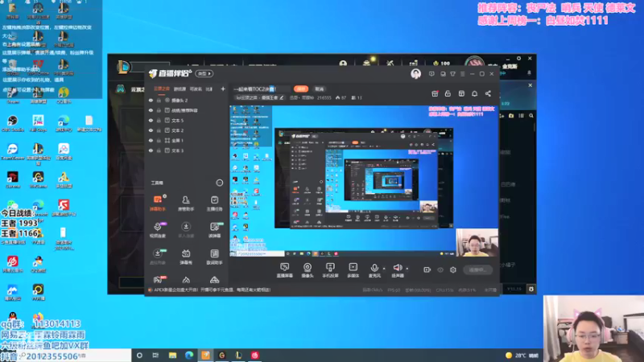This screenshot has width=644, height=362.
Task: Open File Explorer from the taskbar
Action: 172,356
